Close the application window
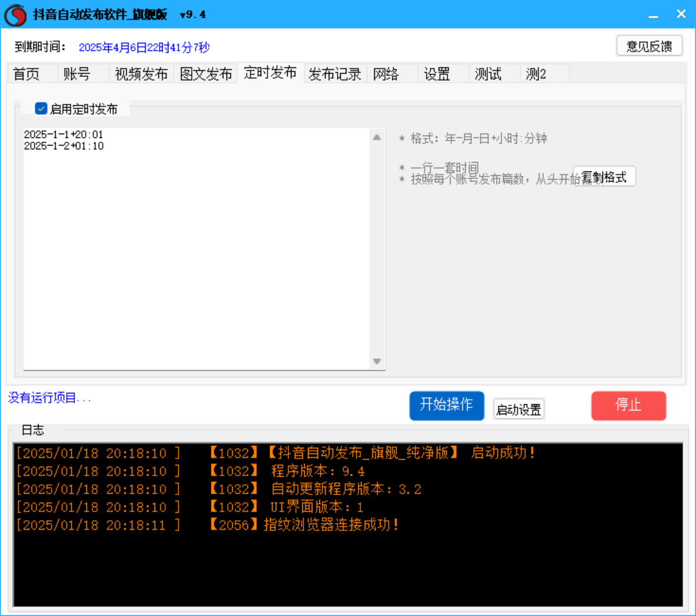This screenshot has height=616, width=696. click(x=681, y=15)
